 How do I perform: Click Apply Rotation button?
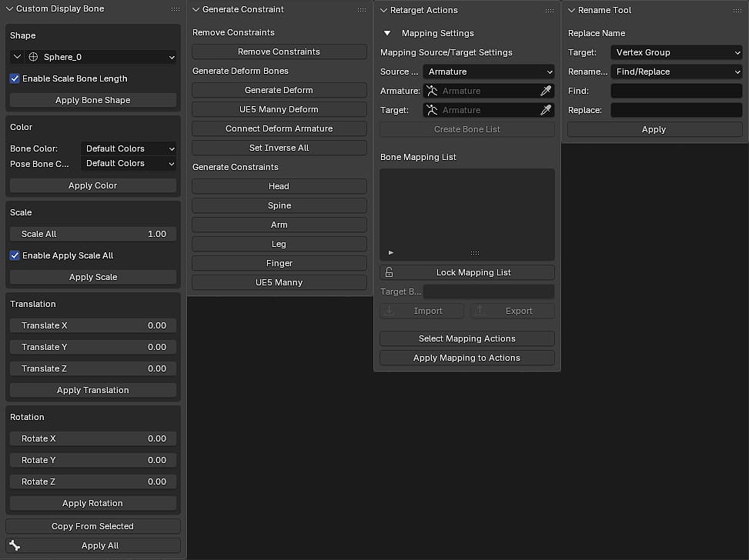click(x=93, y=503)
